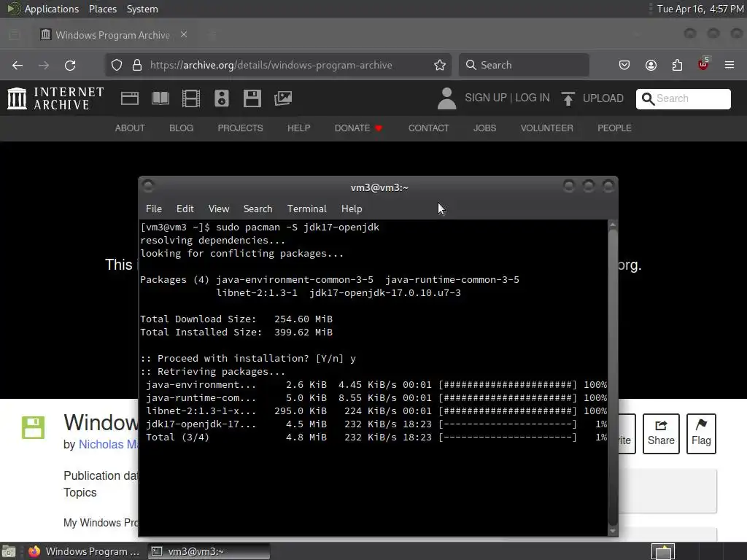Open the Terminal menu in terminal window
The image size is (747, 560).
[307, 209]
